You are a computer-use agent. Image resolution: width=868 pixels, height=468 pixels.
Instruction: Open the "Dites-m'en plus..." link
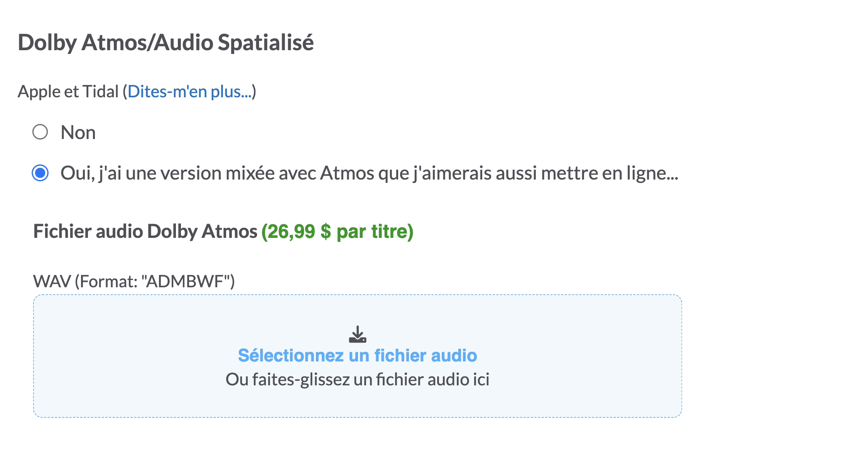tap(189, 92)
